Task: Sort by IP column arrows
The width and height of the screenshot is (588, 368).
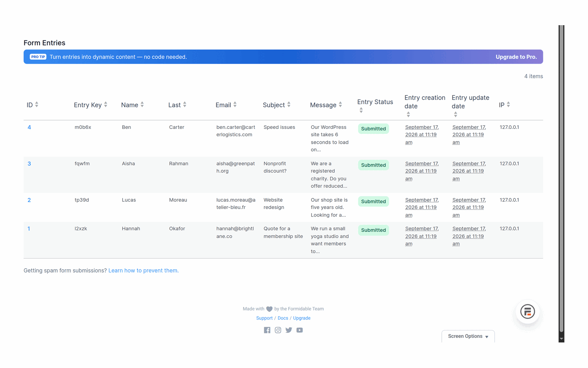Action: [x=508, y=104]
